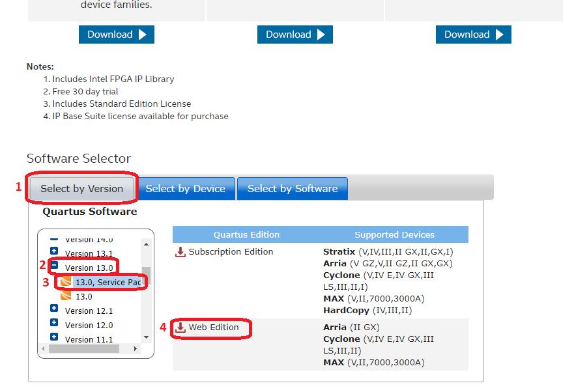
Task: Click the package icon beside 13.0
Action: coord(66,296)
